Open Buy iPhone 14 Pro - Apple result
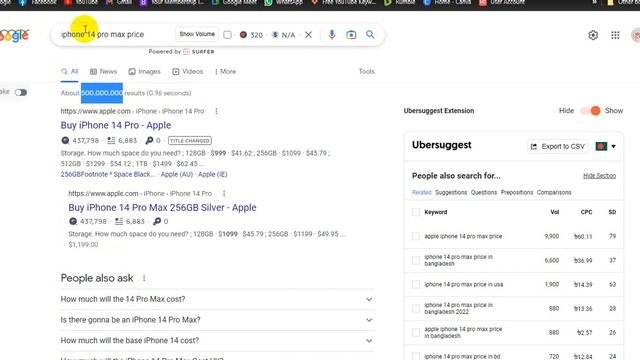The width and height of the screenshot is (640, 360). point(116,125)
